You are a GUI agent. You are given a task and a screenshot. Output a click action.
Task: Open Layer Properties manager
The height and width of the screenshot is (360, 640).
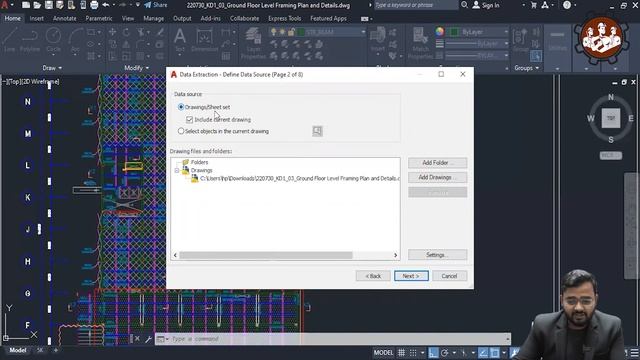(253, 43)
